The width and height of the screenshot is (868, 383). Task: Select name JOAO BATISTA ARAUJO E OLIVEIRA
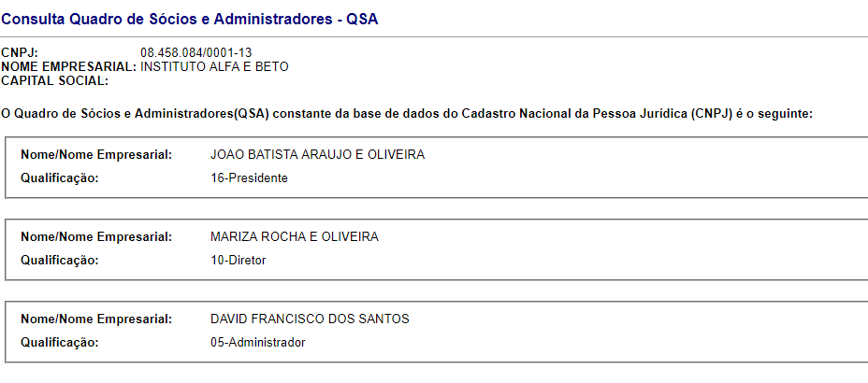318,155
